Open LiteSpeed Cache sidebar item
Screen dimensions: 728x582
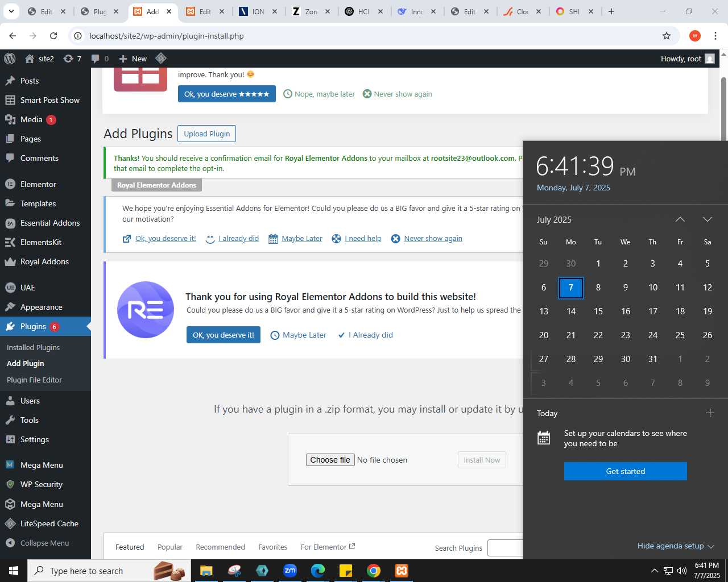point(49,523)
